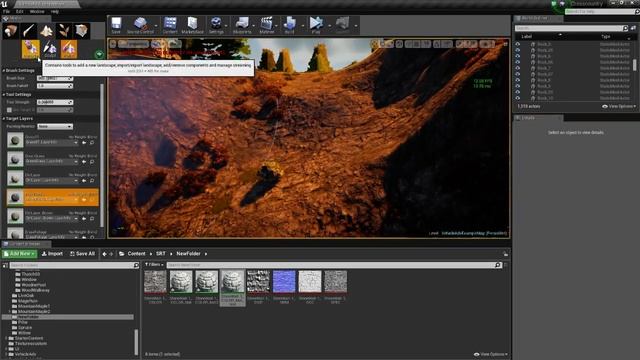This screenshot has height=360, width=640.
Task: Select the landscape Paint tool
Action: [69, 49]
